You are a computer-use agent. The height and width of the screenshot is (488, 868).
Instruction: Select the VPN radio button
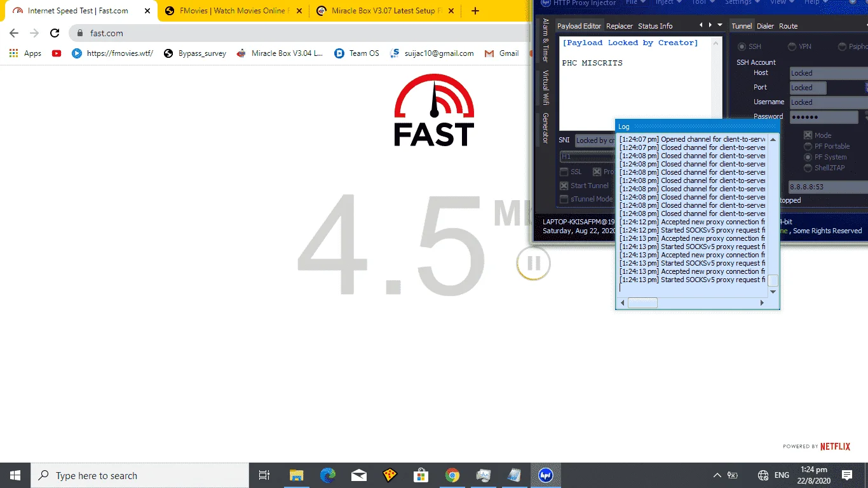pos(792,47)
